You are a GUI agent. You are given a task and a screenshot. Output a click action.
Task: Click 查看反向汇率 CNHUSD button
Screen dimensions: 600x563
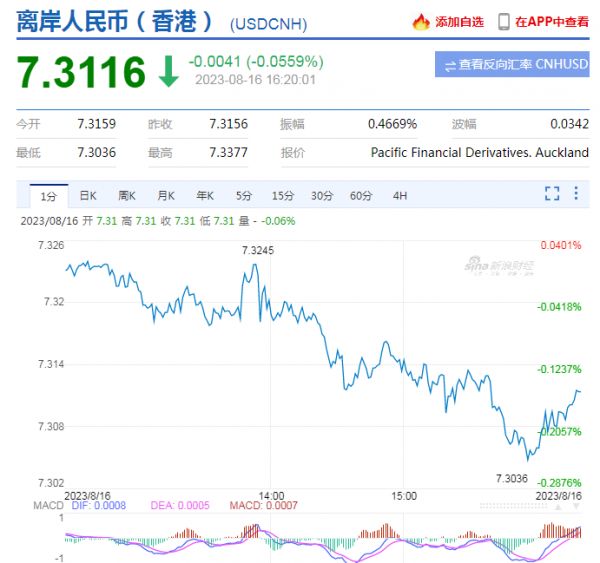click(x=512, y=65)
